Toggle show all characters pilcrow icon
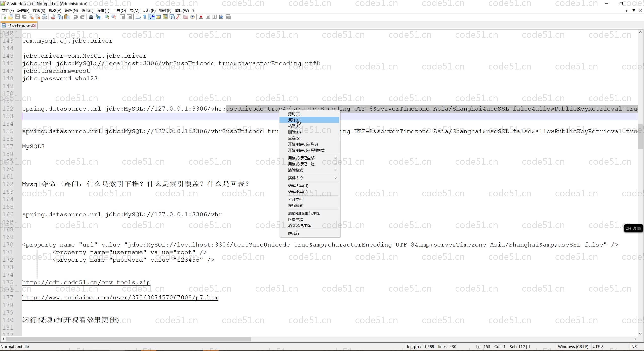Viewport: 644px width, 351px height. click(x=145, y=17)
